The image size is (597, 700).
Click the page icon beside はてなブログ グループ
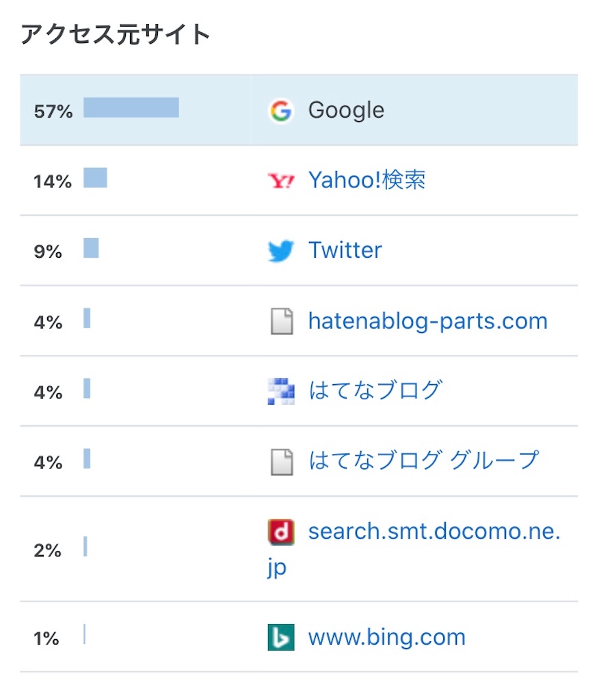tap(282, 461)
